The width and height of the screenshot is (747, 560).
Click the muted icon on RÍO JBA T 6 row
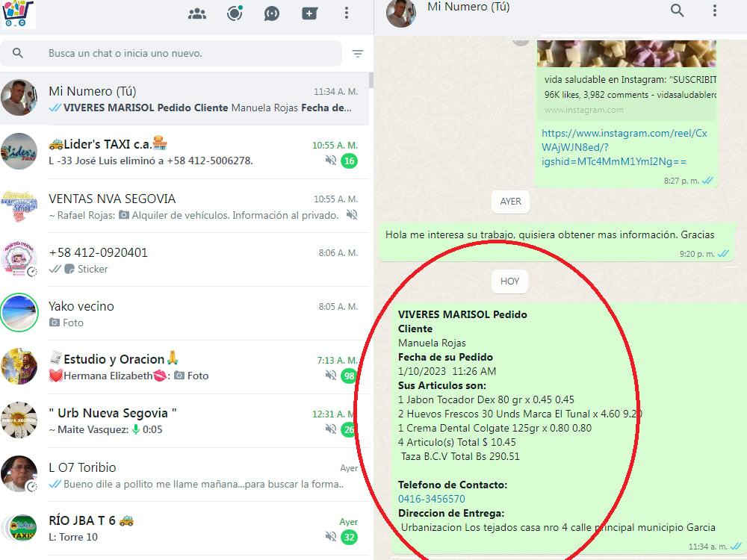331,537
